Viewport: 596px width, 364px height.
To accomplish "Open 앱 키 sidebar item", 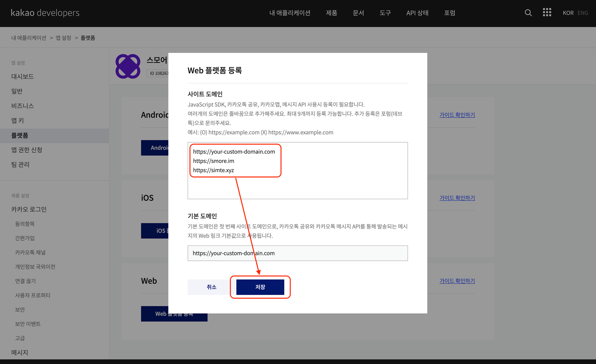I will pyautogui.click(x=18, y=121).
